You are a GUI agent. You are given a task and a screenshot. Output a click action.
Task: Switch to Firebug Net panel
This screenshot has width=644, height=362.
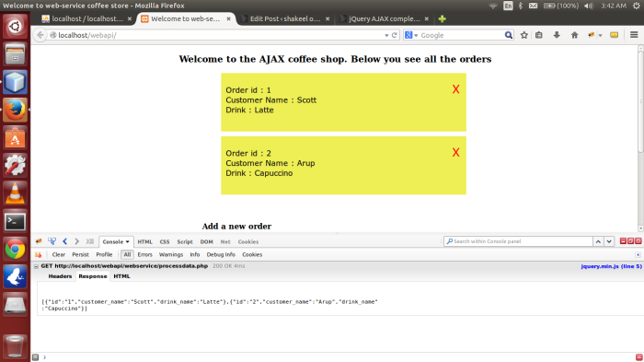tap(225, 242)
